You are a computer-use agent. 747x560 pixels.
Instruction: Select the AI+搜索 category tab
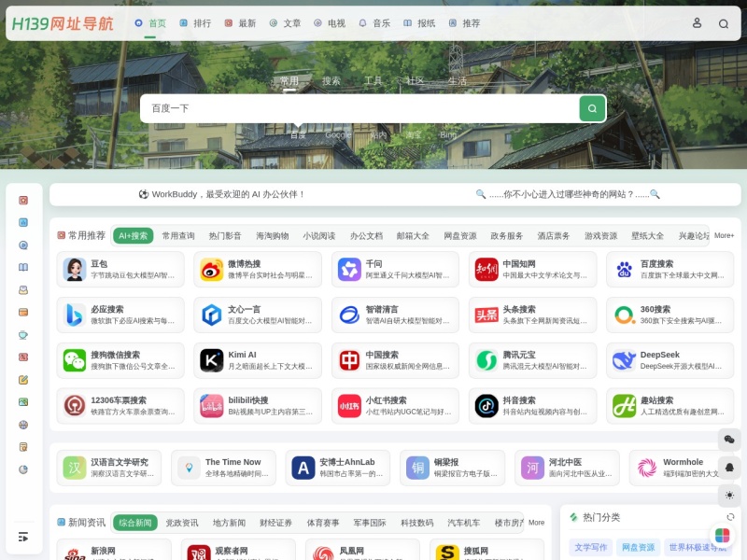pos(133,236)
